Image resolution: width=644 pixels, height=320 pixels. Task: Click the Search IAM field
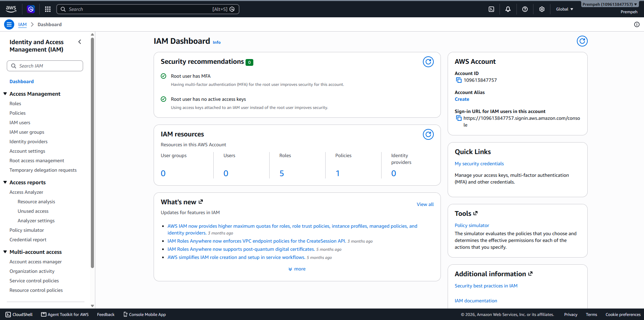[x=45, y=66]
